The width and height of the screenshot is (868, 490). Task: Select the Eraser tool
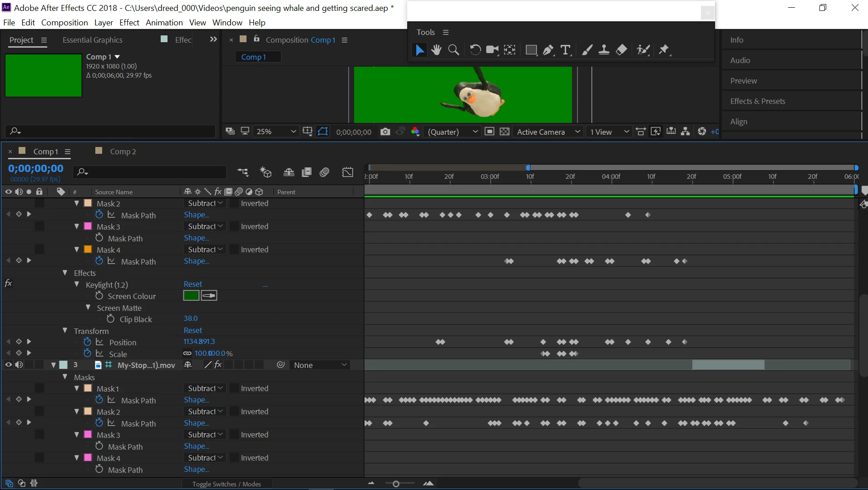621,50
